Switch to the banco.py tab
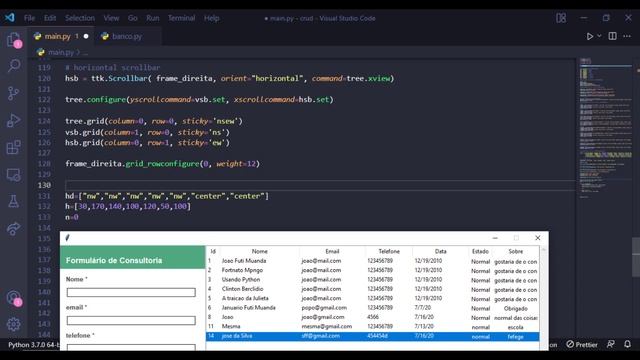This screenshot has width=640, height=360. pyautogui.click(x=127, y=36)
